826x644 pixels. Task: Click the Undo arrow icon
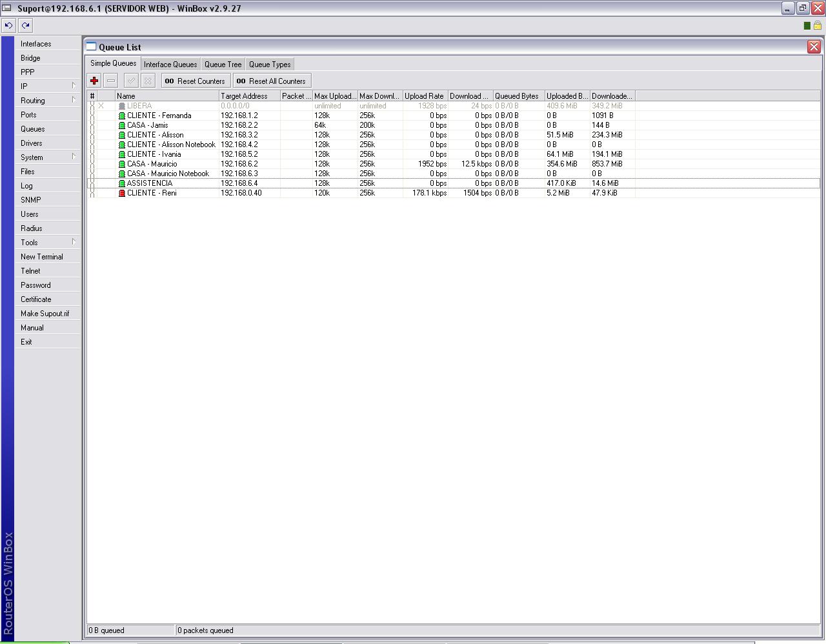tap(8, 26)
